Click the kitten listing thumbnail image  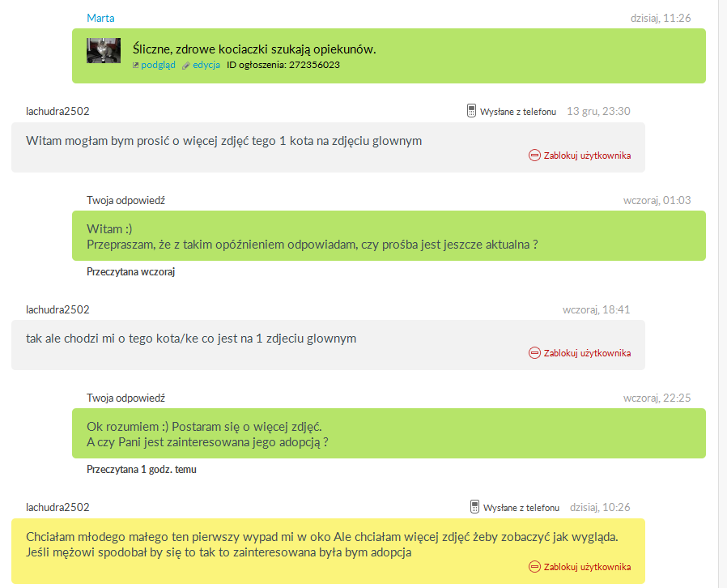(x=104, y=50)
